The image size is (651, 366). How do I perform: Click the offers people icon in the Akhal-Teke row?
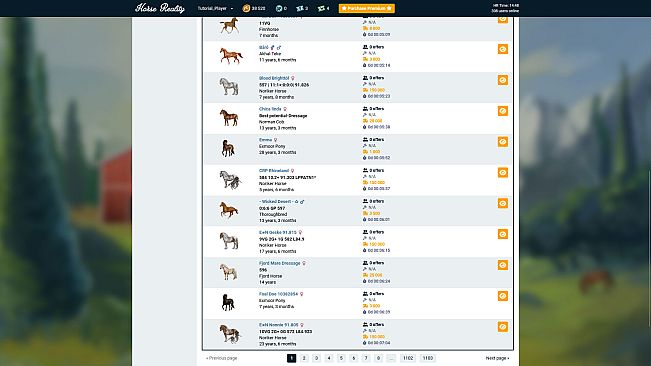pyautogui.click(x=365, y=47)
